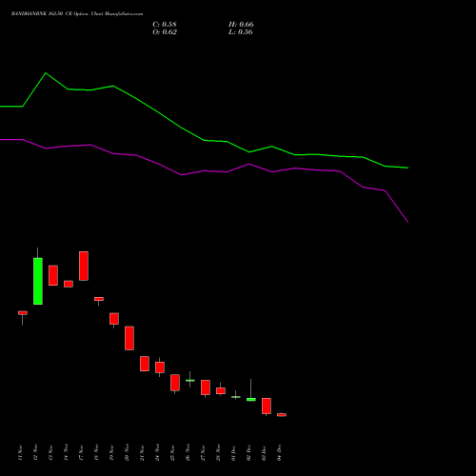Click the tall green candle for 12 Nov
476x476 pixels.
coord(38,281)
